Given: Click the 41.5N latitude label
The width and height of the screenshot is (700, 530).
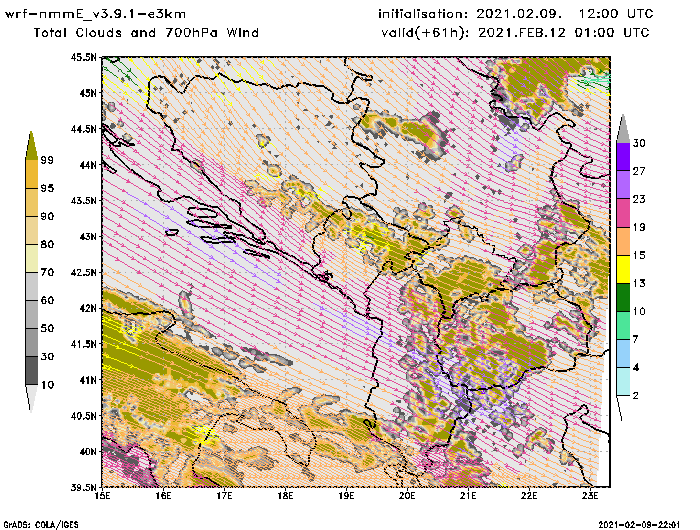Looking at the screenshot, I should [83, 344].
